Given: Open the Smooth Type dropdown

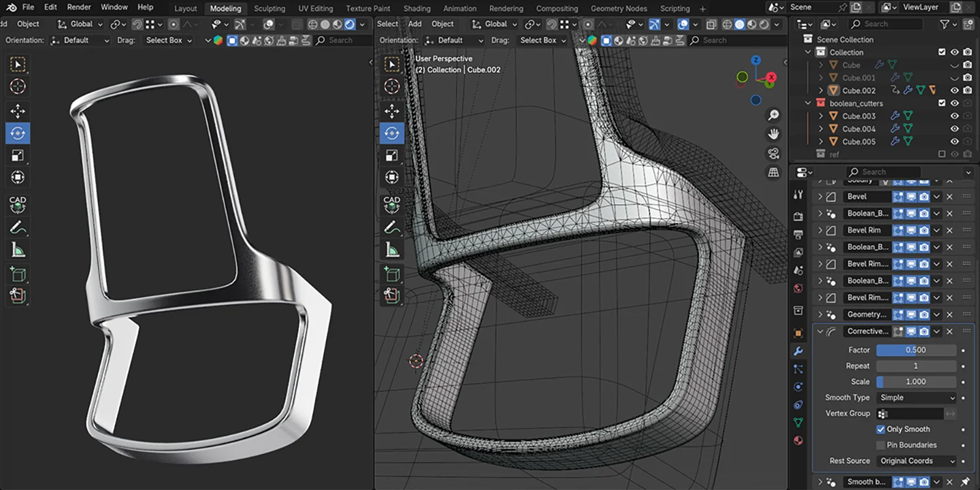Looking at the screenshot, I should [916, 397].
